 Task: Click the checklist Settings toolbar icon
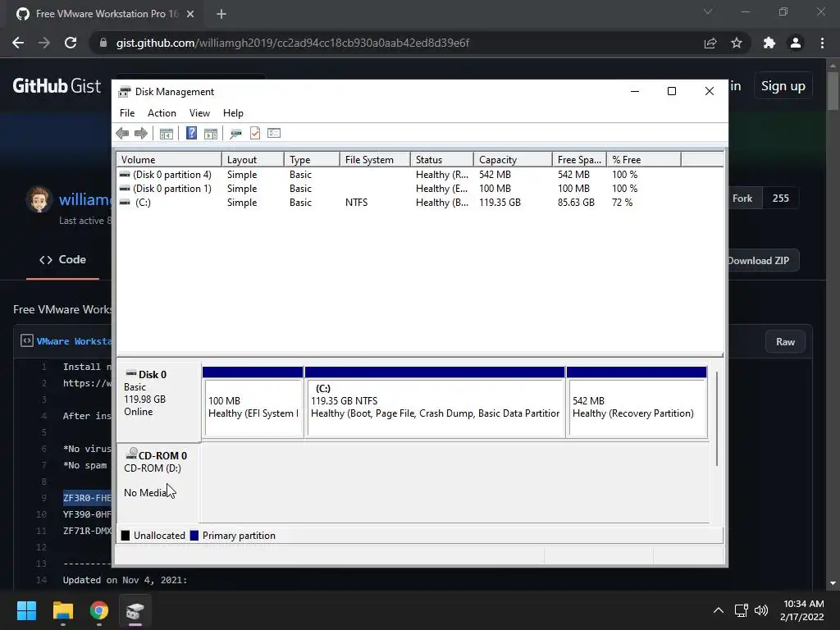(274, 133)
